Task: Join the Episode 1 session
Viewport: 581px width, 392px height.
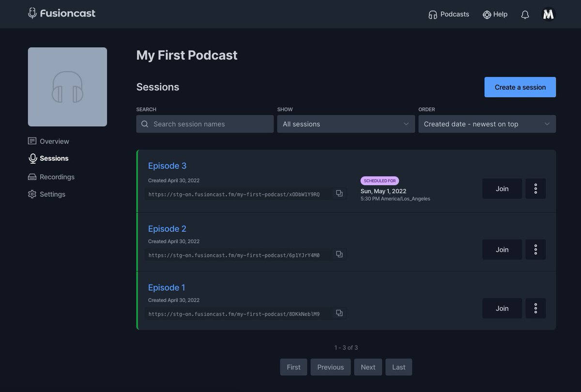Action: [x=502, y=308]
